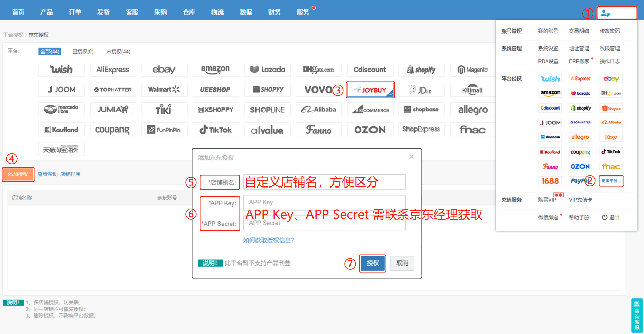
Task: Close the 添加京东授权 dialog
Action: point(411,157)
